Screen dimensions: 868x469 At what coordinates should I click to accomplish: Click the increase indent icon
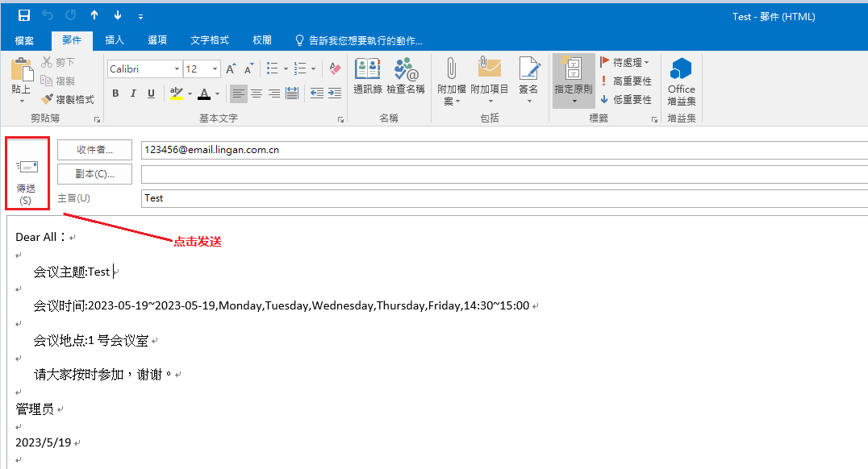[335, 93]
